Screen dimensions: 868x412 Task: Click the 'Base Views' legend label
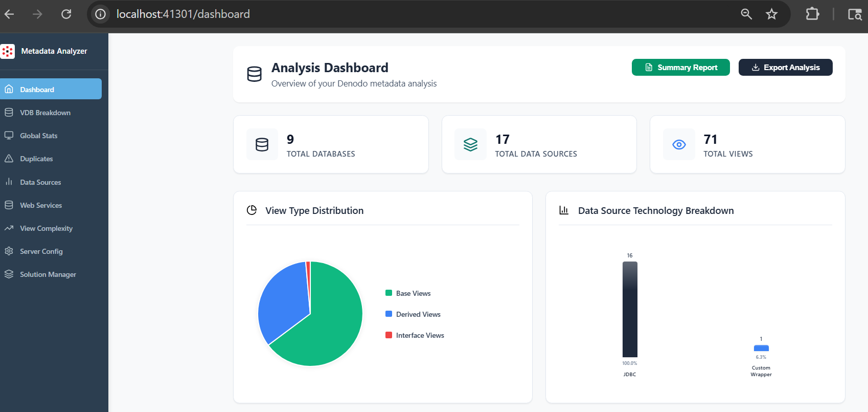(413, 293)
